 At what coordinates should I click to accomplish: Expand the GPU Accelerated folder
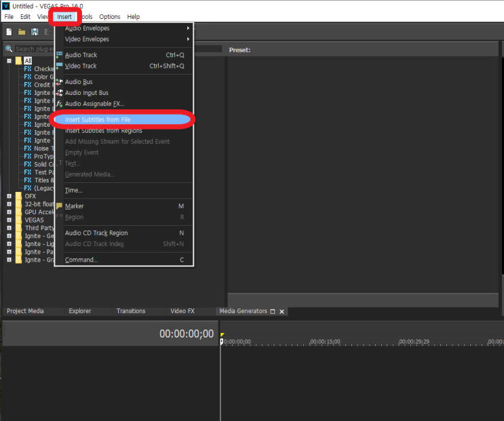[9, 212]
